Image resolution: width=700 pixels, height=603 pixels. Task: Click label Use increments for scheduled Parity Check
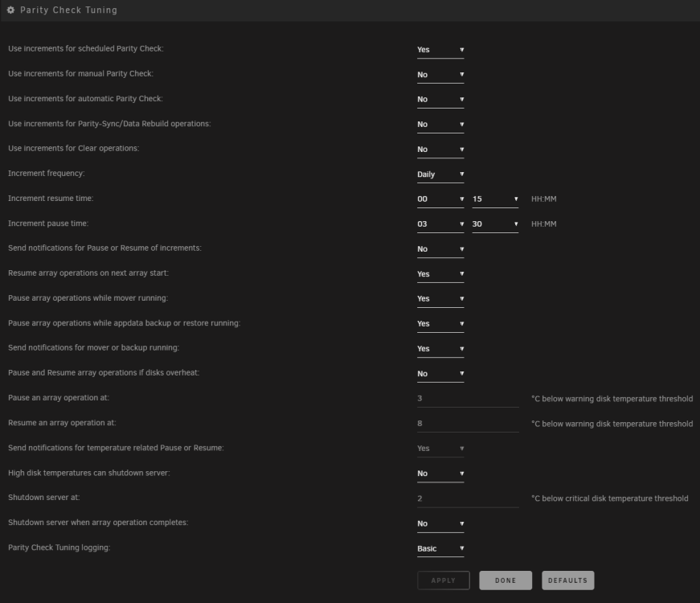click(x=86, y=49)
